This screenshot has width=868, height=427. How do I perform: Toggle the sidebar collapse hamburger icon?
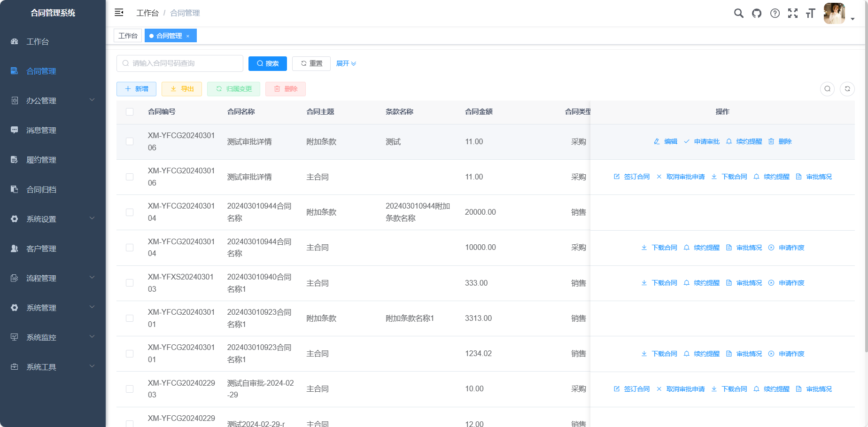pos(119,13)
